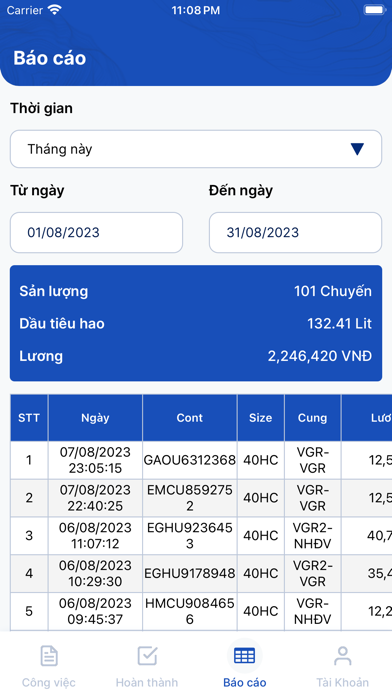This screenshot has height=696, width=392.
Task: Tap the Cung column header
Action: 313,418
